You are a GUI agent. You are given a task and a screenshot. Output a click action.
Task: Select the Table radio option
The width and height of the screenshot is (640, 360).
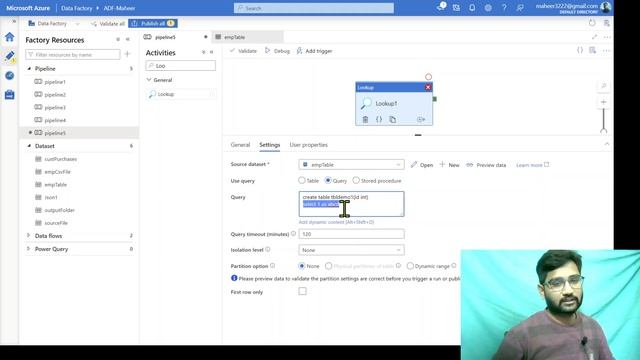tap(301, 180)
